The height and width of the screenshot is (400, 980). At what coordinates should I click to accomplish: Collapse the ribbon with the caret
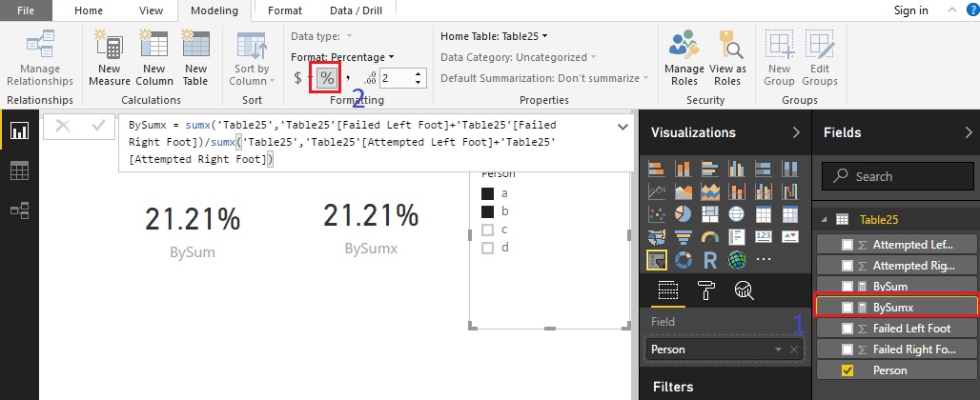[x=952, y=10]
